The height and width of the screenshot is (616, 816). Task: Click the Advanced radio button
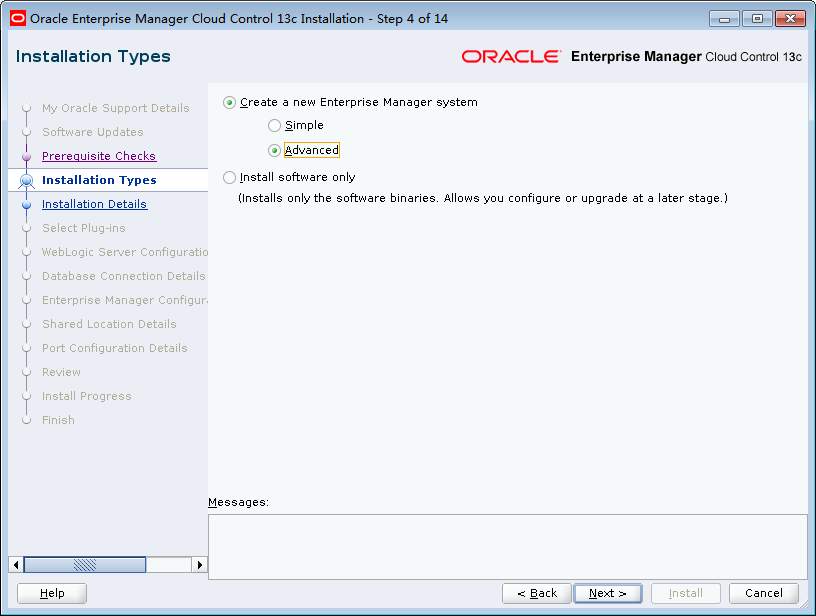[275, 149]
